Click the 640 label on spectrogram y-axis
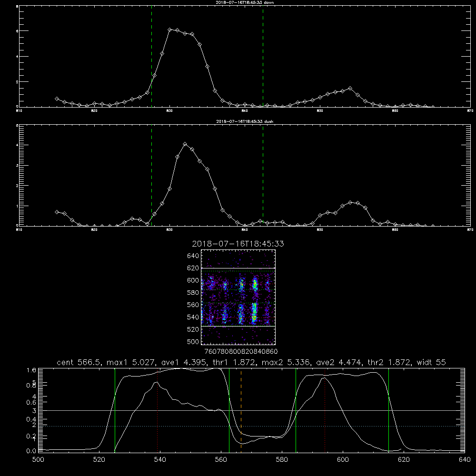Viewport: 476px width, 476px height. click(193, 256)
